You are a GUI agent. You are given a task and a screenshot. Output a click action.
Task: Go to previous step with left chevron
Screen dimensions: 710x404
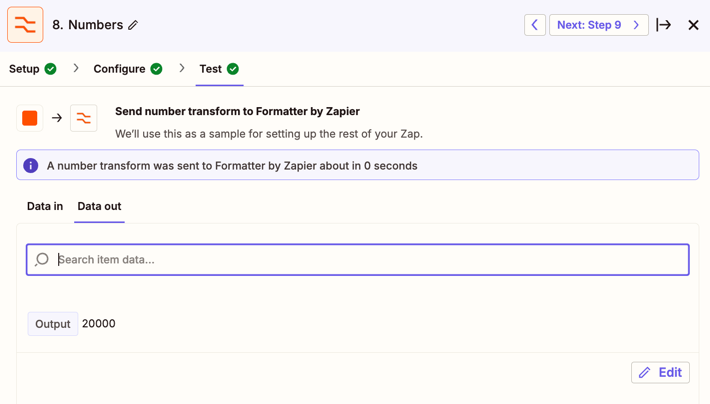pyautogui.click(x=535, y=25)
